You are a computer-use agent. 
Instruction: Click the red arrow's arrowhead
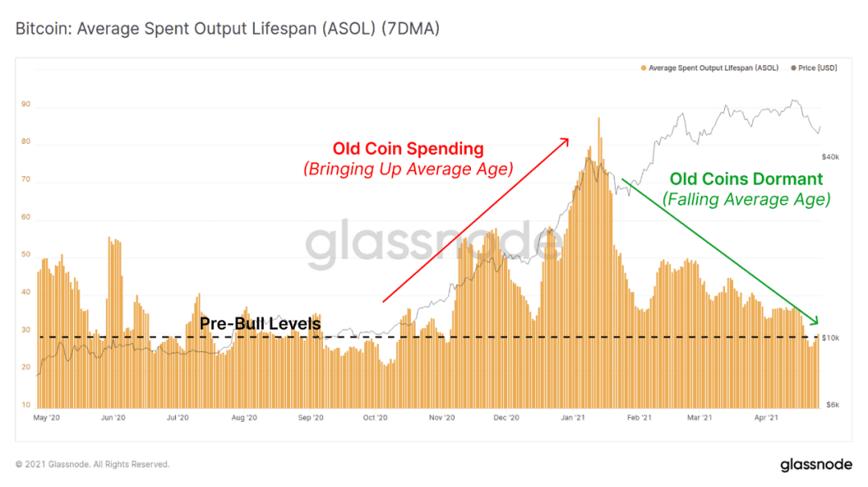(x=564, y=142)
